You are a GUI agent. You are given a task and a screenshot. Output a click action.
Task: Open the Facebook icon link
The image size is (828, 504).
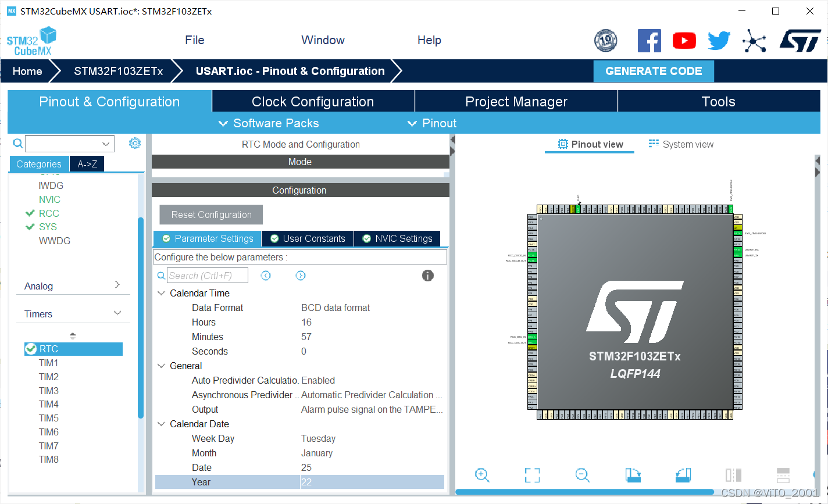point(649,41)
